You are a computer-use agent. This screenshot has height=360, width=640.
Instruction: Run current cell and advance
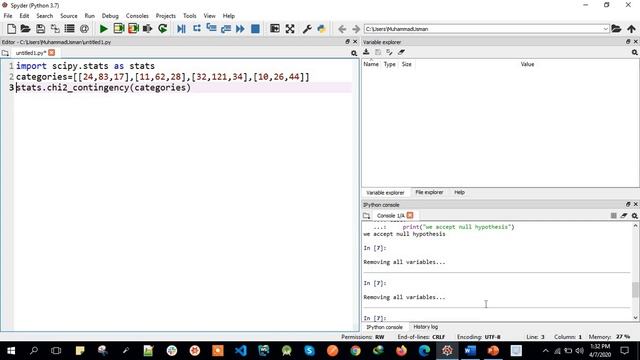[133, 29]
